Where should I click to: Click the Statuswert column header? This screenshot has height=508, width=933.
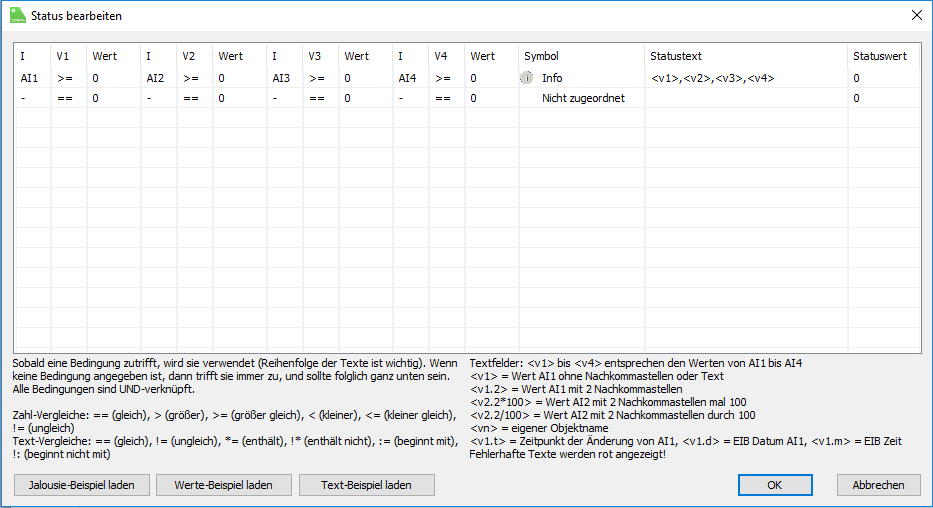click(x=884, y=56)
